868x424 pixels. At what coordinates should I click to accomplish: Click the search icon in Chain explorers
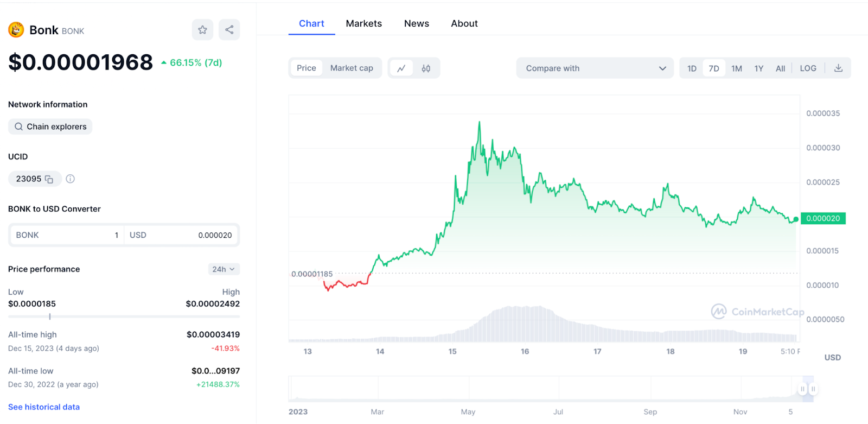click(x=18, y=126)
